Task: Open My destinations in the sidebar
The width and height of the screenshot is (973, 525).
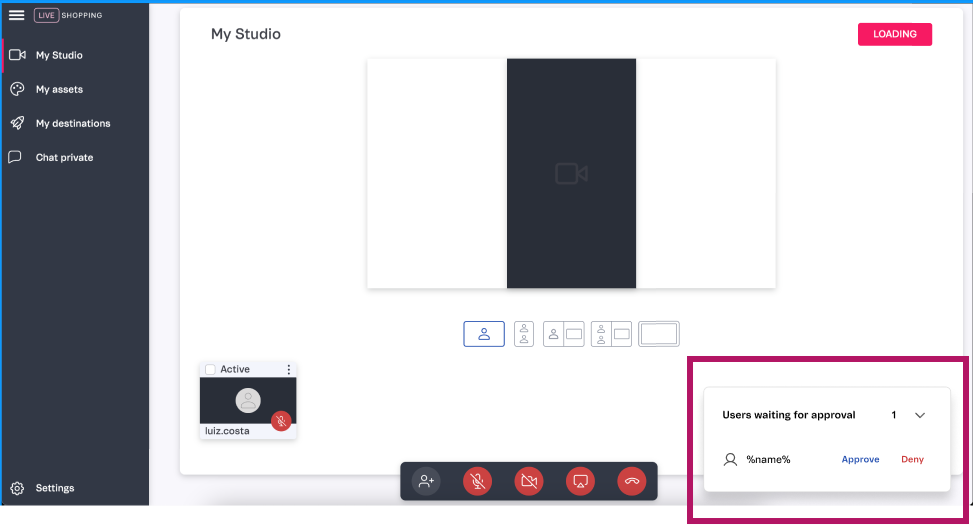Action: [72, 123]
